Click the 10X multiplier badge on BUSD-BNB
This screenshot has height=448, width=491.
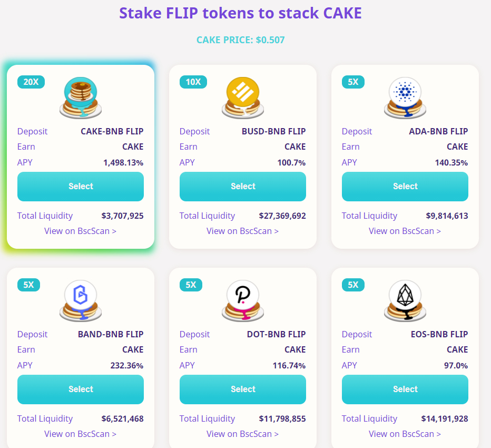(193, 82)
